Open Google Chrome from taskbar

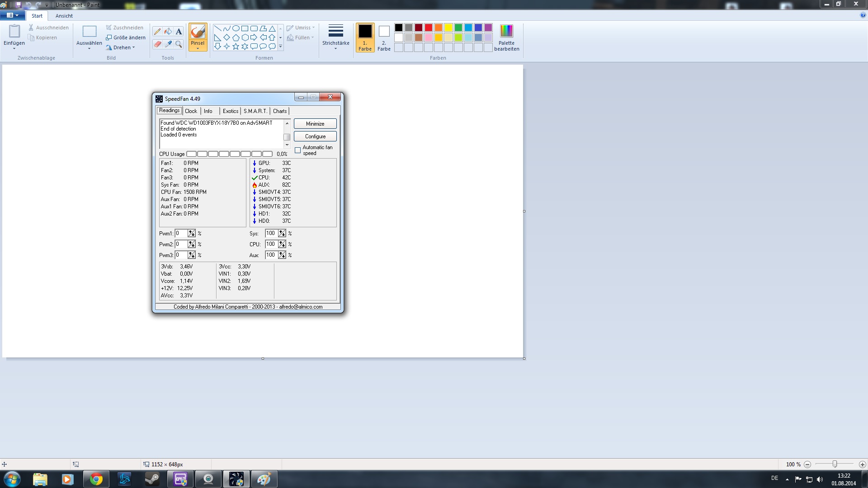click(x=96, y=479)
